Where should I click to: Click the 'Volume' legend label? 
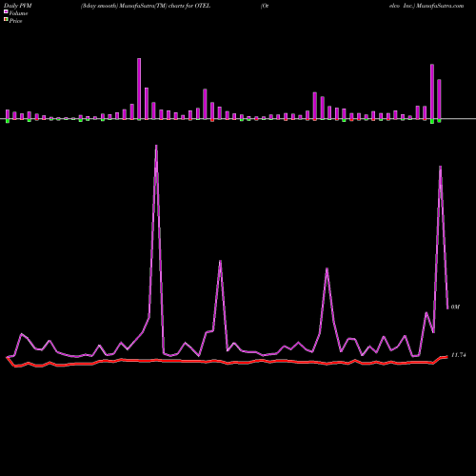coord(18,13)
